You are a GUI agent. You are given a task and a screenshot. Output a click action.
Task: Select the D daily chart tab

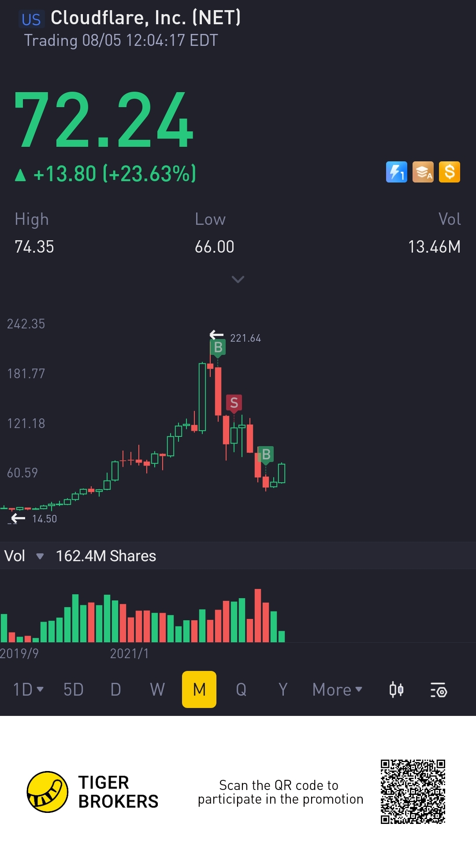coord(115,689)
